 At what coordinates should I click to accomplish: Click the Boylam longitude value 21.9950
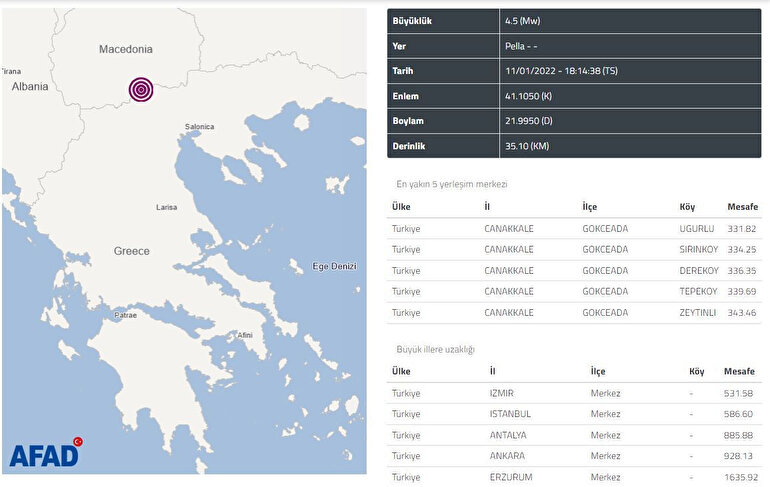pyautogui.click(x=527, y=121)
